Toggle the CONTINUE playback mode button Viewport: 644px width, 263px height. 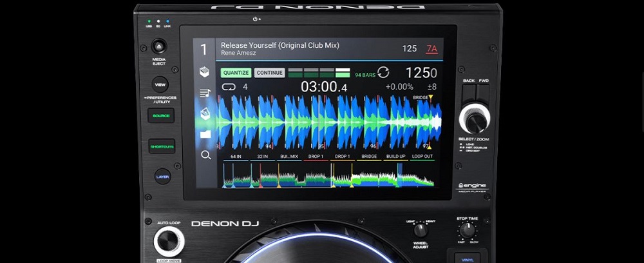[x=270, y=73]
